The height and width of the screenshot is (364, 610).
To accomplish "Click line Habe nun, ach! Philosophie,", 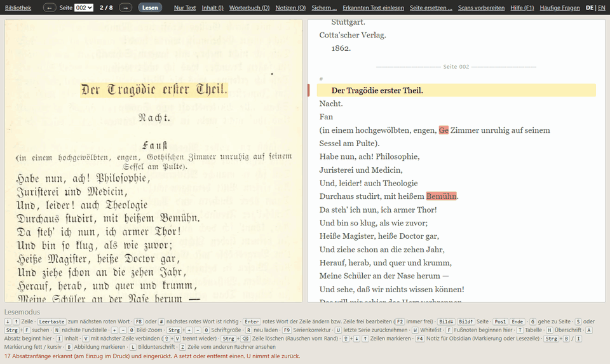I will coord(370,157).
